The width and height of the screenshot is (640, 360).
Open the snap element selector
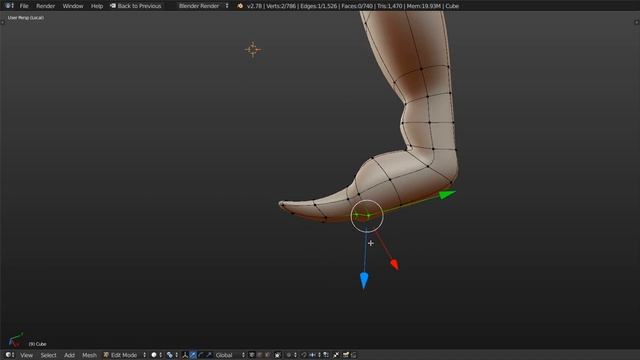(x=315, y=355)
